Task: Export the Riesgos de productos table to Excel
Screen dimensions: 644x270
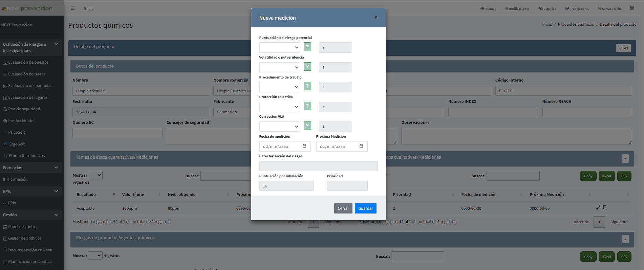Action: click(x=607, y=257)
